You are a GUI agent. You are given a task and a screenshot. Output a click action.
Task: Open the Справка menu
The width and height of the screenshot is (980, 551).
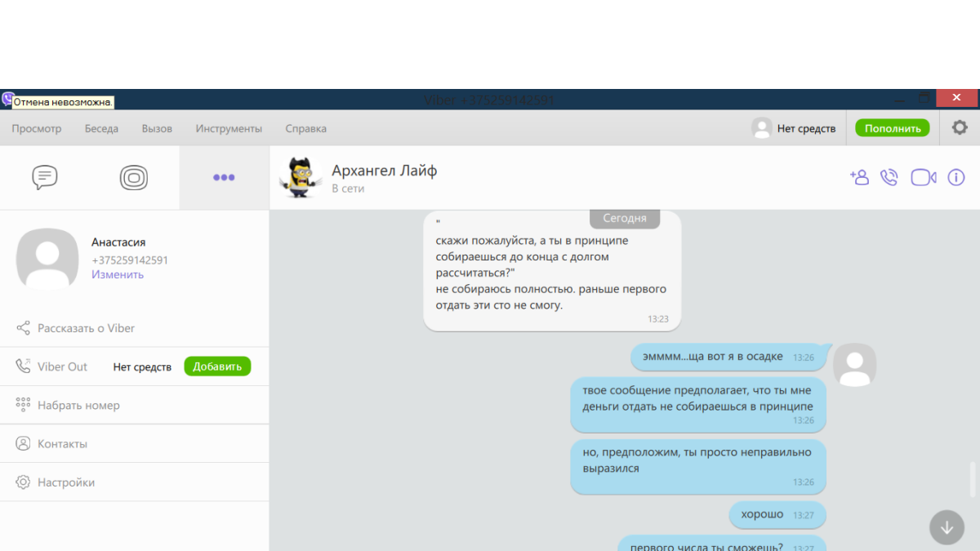click(305, 128)
